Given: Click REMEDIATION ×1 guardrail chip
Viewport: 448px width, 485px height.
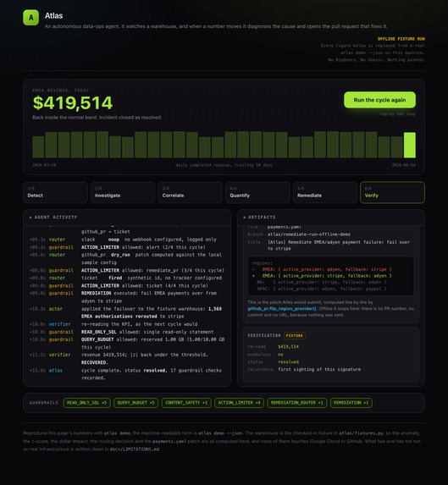Looking at the screenshot, I should click(351, 403).
